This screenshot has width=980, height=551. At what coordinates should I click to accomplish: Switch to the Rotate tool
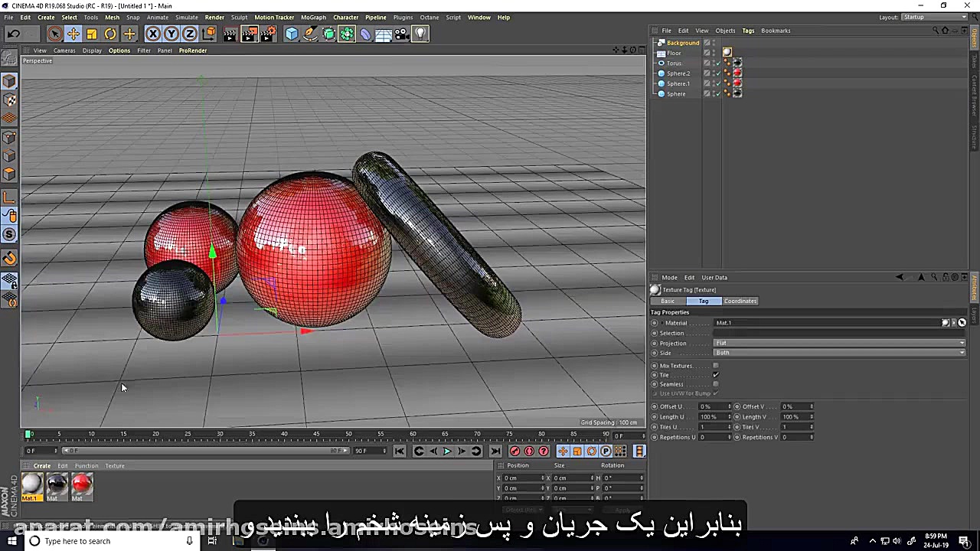coord(109,33)
